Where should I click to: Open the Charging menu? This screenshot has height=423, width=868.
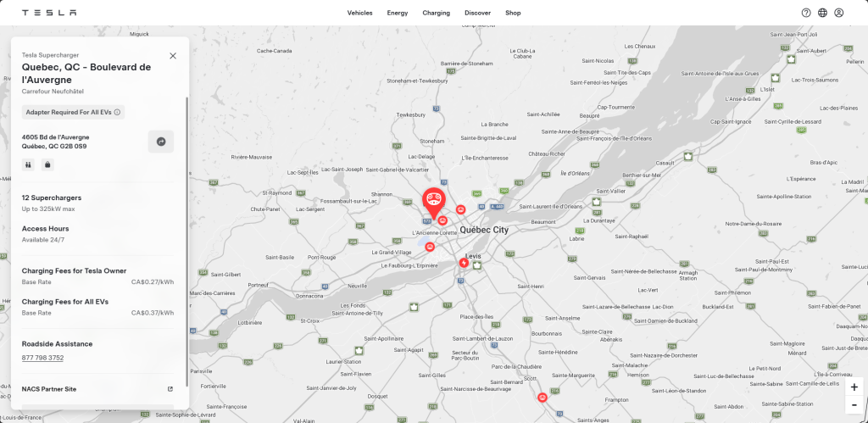click(x=437, y=13)
